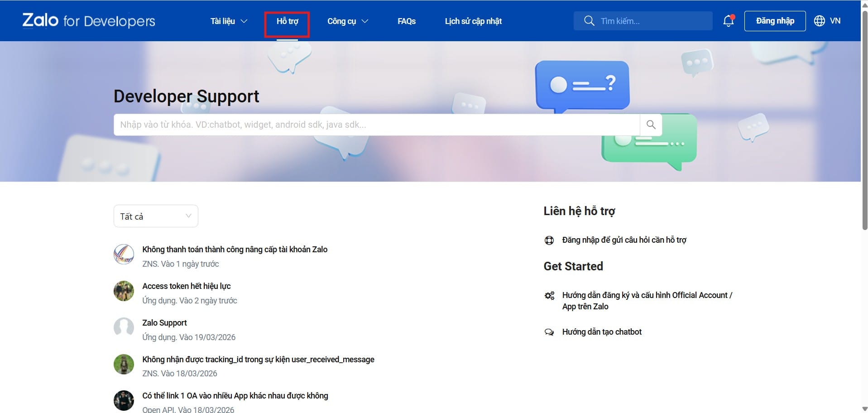Click the vertical page scrollbar thumb

click(864, 122)
